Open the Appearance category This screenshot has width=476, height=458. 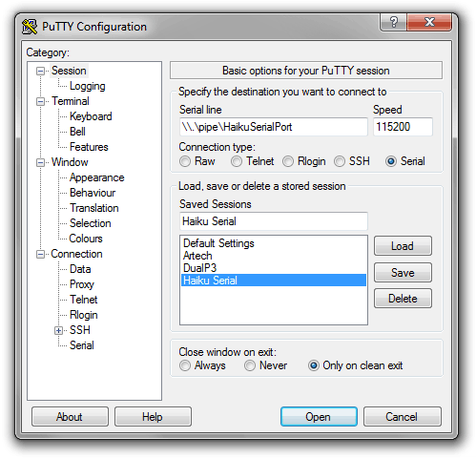pyautogui.click(x=97, y=177)
